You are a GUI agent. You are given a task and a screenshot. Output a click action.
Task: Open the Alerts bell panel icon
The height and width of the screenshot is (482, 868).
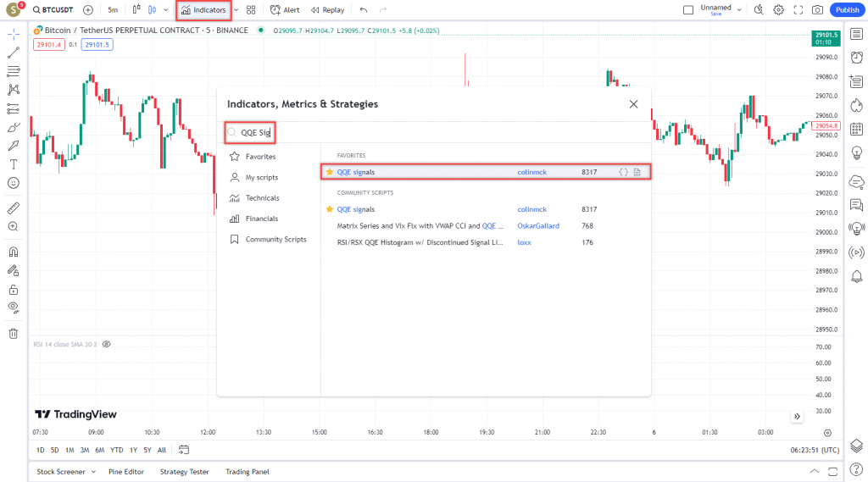click(856, 277)
